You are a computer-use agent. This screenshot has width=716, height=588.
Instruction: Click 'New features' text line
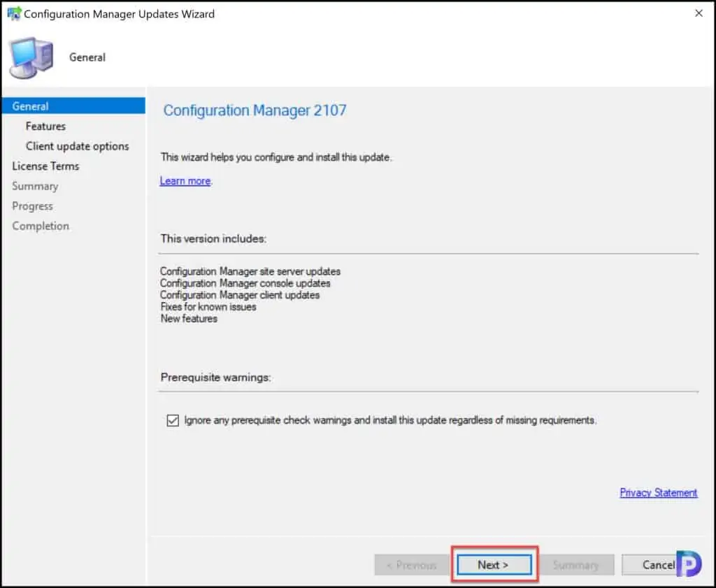[189, 319]
